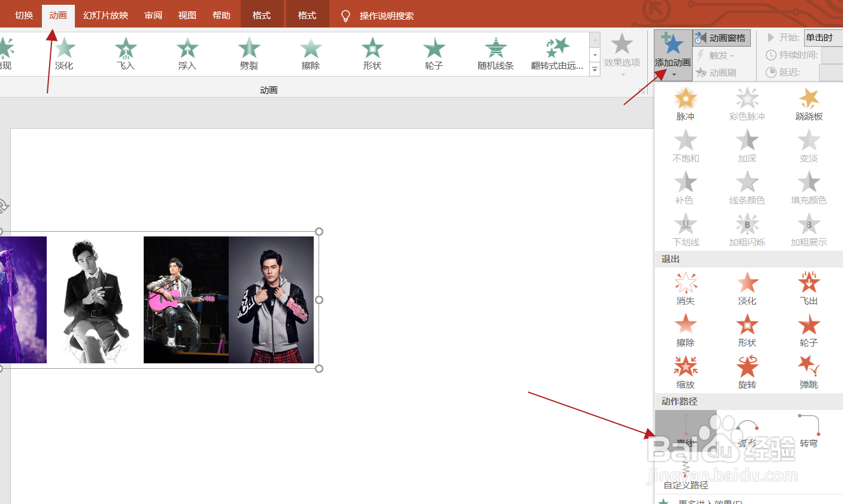Click the 持续时间 duration field
The height and width of the screenshot is (504, 843).
point(832,55)
